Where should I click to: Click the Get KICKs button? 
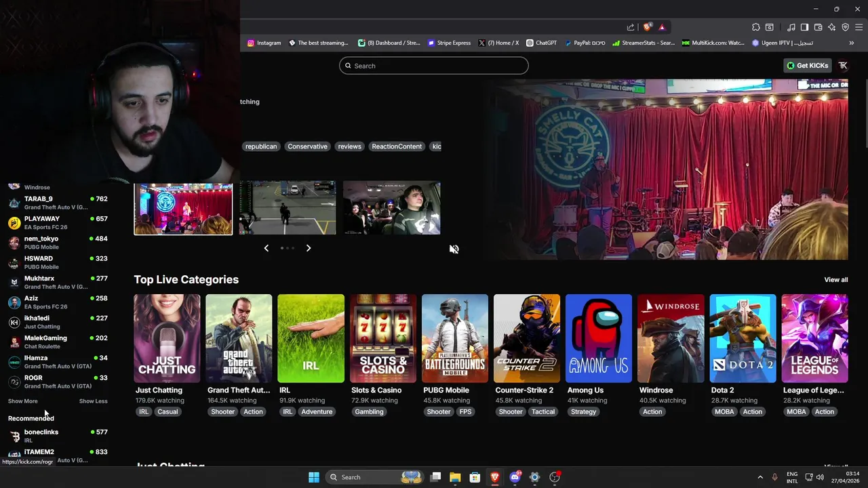click(808, 66)
